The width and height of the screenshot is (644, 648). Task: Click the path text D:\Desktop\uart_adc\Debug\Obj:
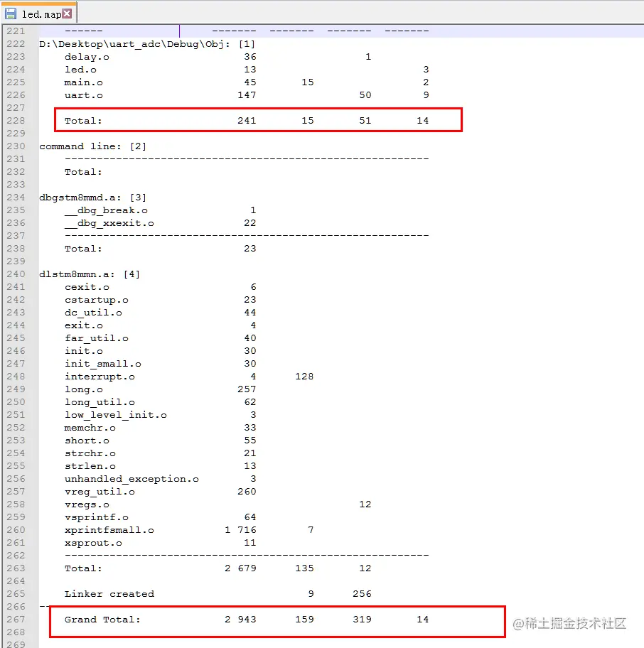point(135,44)
